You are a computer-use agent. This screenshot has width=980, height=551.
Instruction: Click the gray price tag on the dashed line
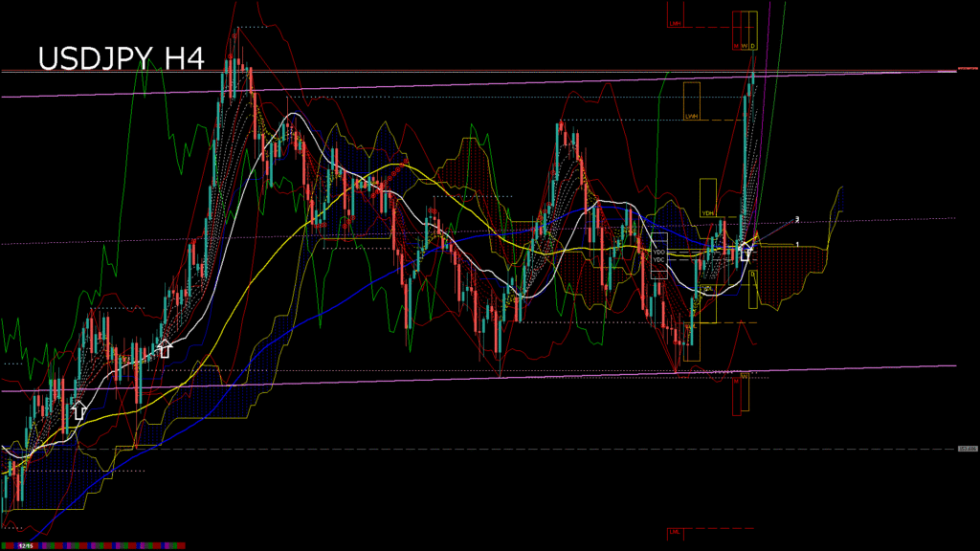coord(967,448)
